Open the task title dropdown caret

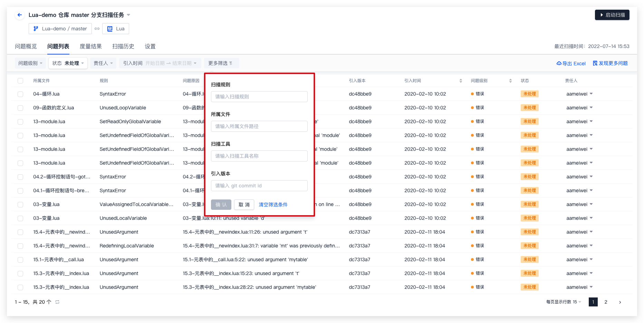click(x=128, y=15)
